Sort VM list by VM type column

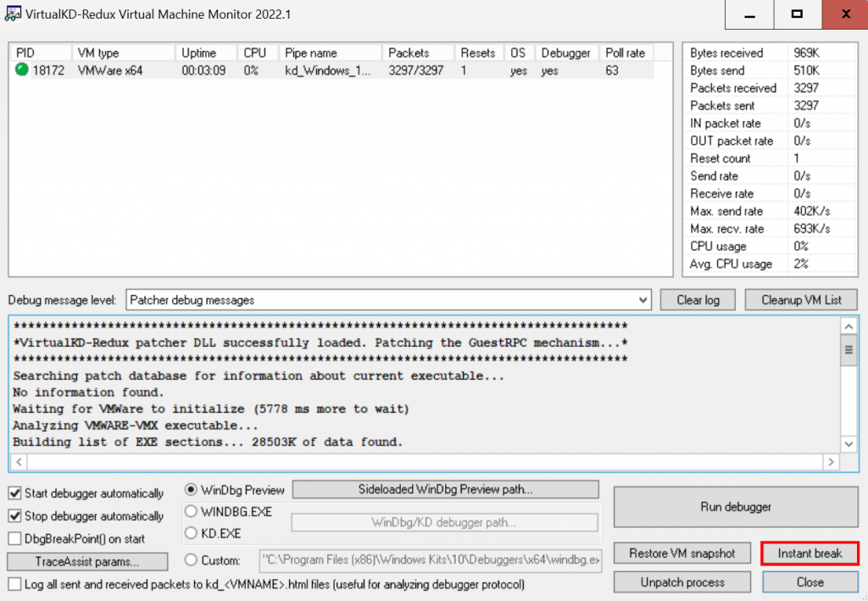click(124, 53)
